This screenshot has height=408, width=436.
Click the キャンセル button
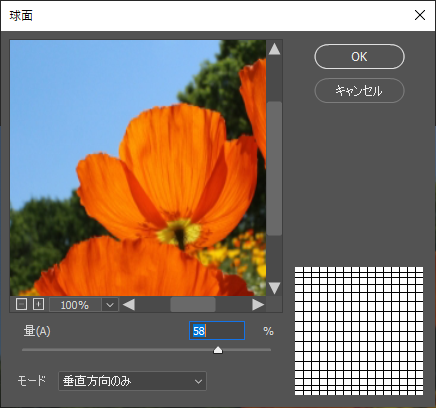point(359,90)
